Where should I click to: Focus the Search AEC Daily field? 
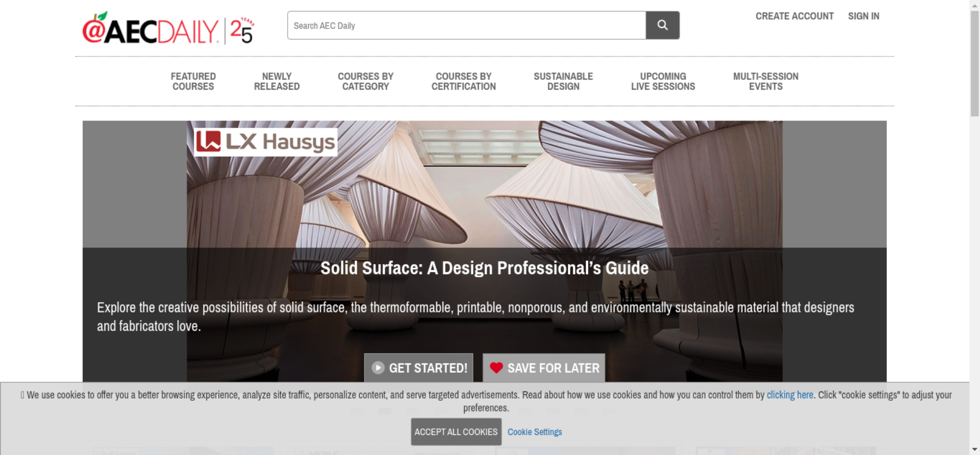pos(466,25)
